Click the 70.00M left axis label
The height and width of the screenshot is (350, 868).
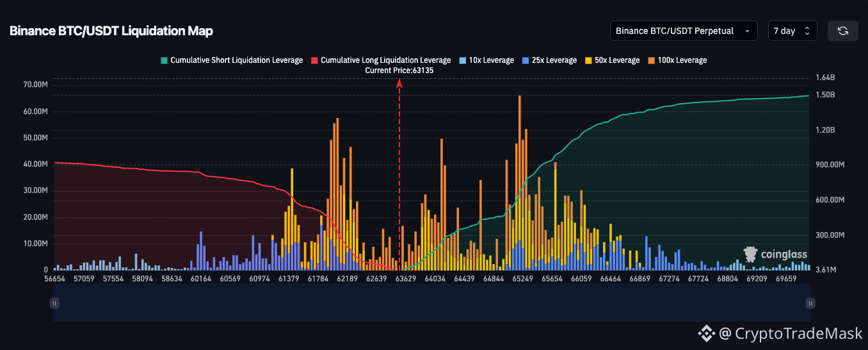[35, 85]
